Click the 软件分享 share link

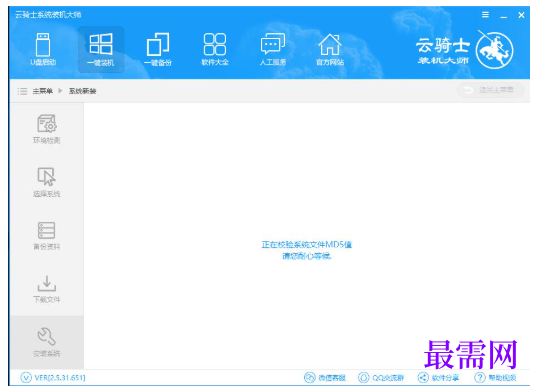click(x=438, y=377)
